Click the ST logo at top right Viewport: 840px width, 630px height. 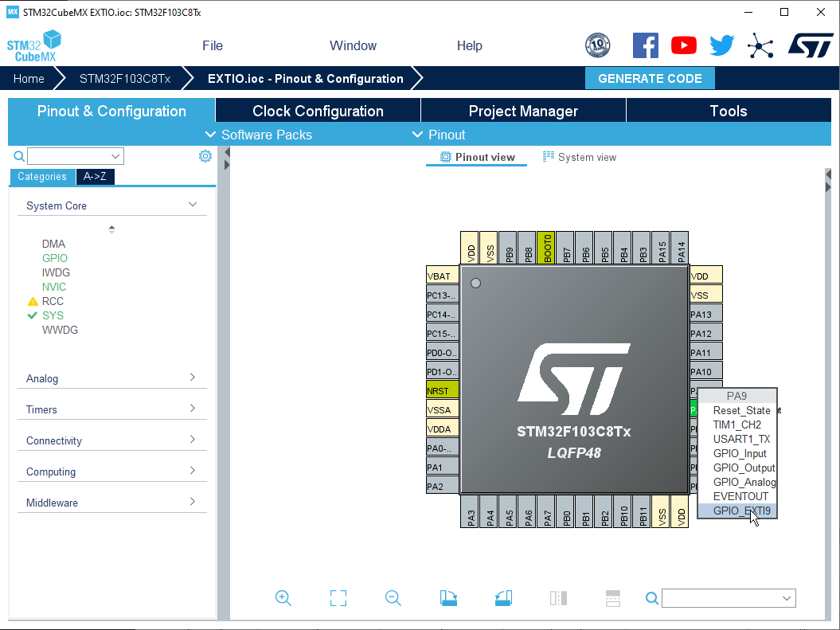pos(811,45)
